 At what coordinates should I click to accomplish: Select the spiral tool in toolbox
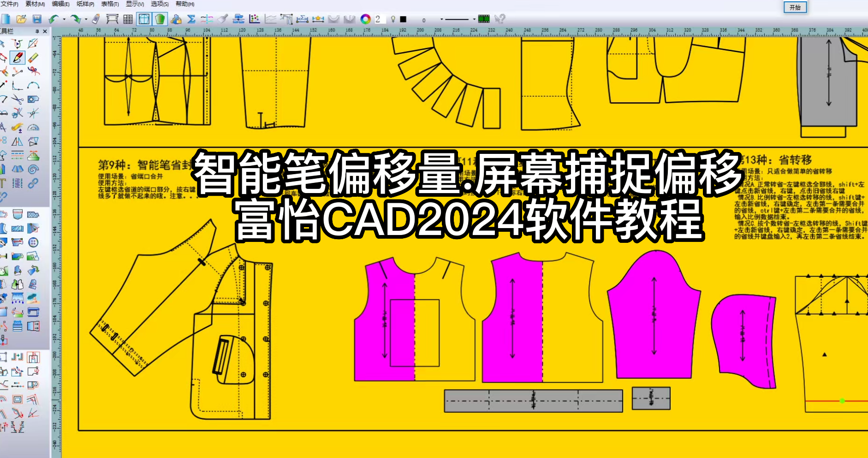(33, 169)
